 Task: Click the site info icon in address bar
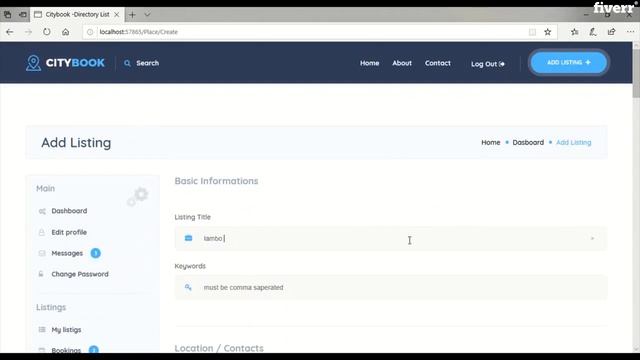(90, 32)
